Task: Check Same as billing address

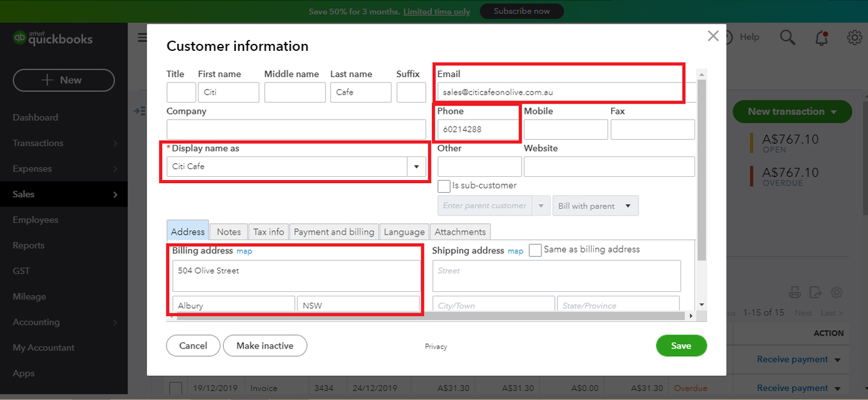Action: (535, 250)
